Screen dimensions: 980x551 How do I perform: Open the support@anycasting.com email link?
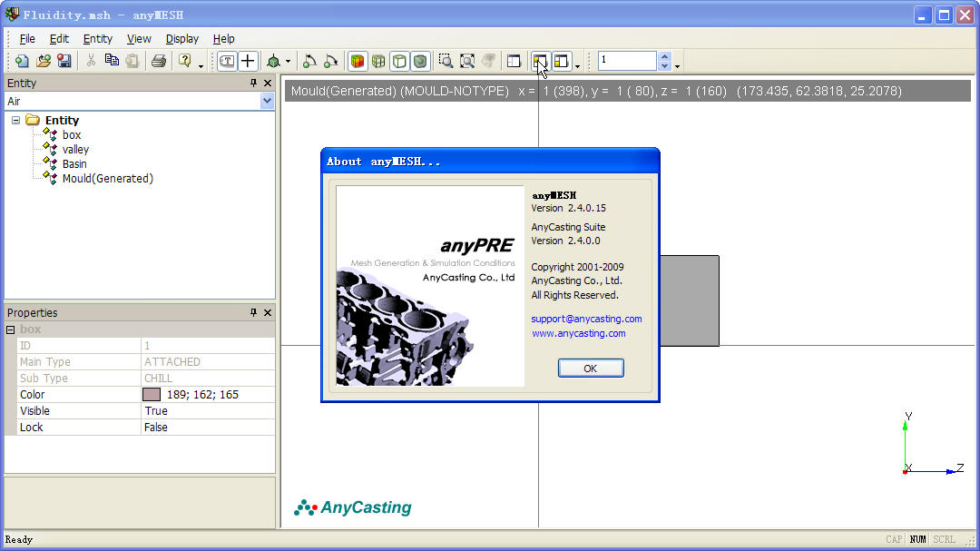click(586, 319)
